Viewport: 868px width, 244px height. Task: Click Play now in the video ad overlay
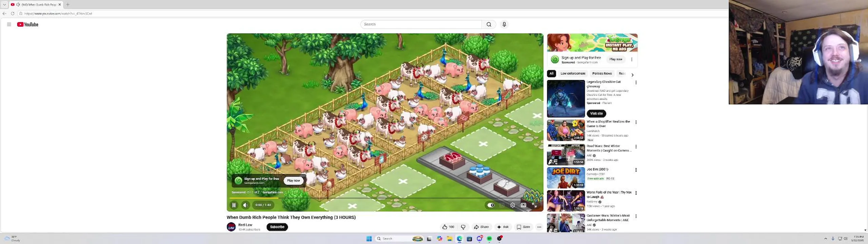tap(293, 181)
